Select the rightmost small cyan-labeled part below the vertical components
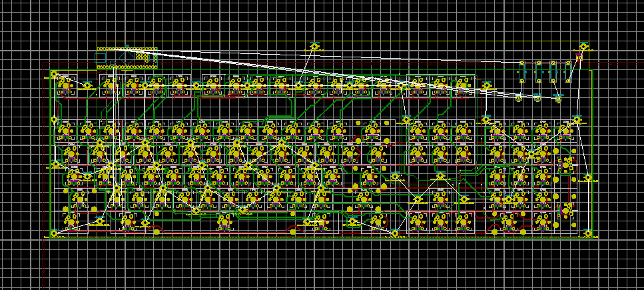The image size is (644, 290). pyautogui.click(x=558, y=98)
